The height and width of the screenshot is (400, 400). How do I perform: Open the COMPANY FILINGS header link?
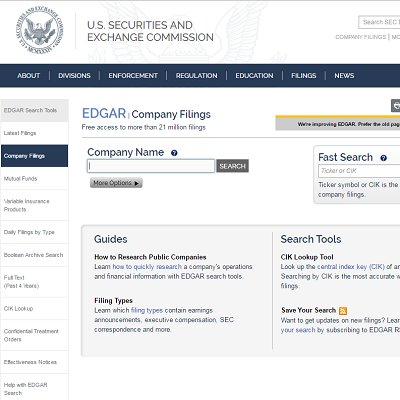point(361,37)
